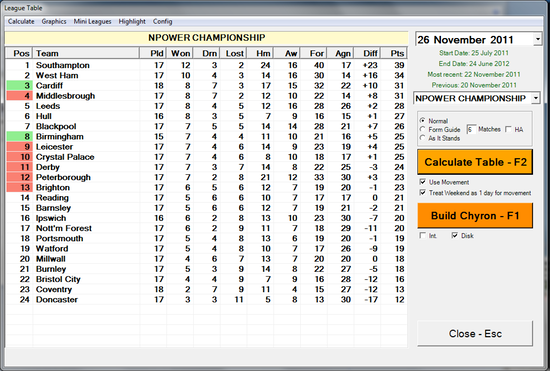Image resolution: width=550 pixels, height=371 pixels.
Task: Untick the Use Movement checkbox
Action: pyautogui.click(x=423, y=182)
